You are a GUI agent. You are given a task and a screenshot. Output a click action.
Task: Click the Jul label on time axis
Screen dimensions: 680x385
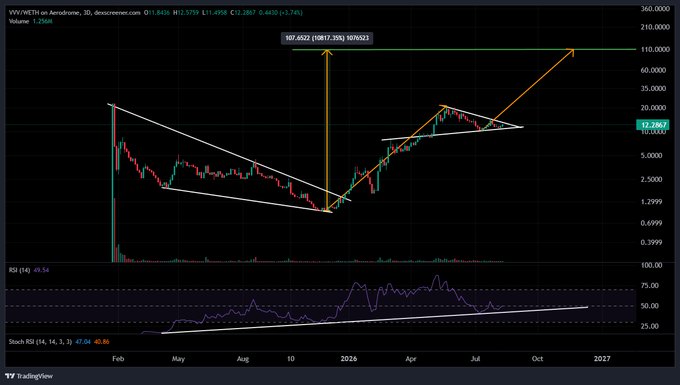475,359
